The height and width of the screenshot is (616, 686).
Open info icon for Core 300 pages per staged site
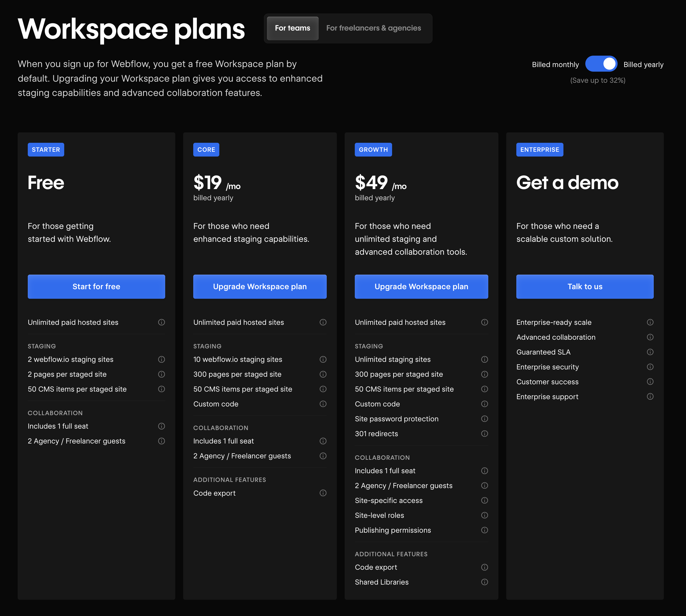point(323,374)
